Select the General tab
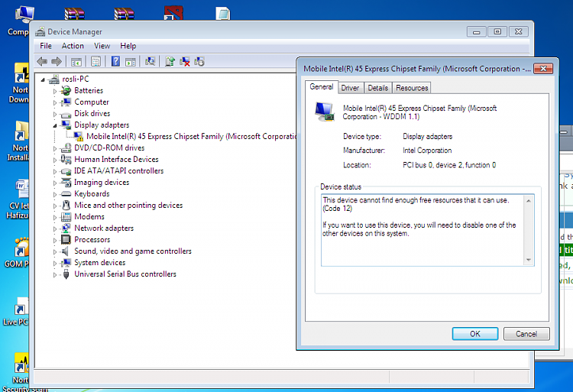This screenshot has width=573, height=392. pos(322,87)
